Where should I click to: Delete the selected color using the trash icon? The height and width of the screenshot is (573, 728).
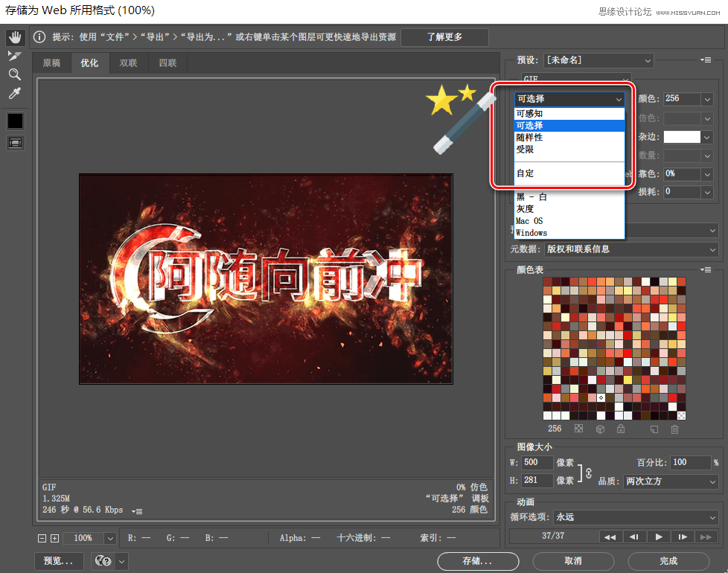point(674,429)
